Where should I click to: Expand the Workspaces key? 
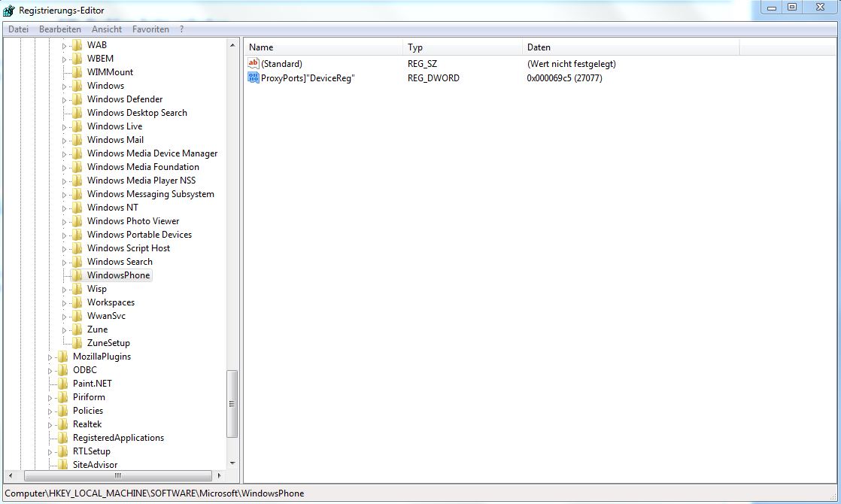[64, 303]
